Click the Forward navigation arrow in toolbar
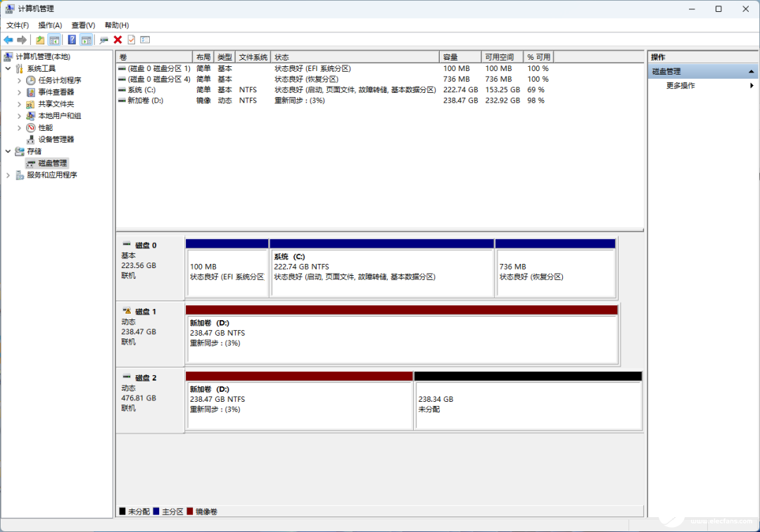 [22, 40]
